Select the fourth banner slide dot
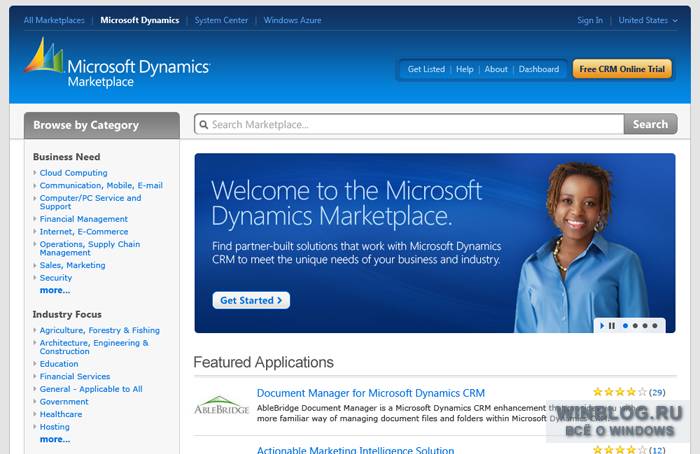This screenshot has height=454, width=700. (655, 326)
